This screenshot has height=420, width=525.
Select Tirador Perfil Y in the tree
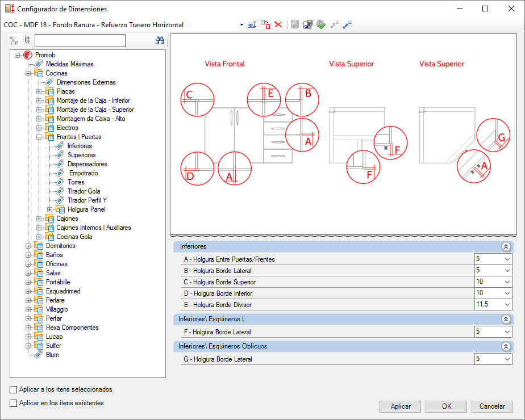[87, 200]
